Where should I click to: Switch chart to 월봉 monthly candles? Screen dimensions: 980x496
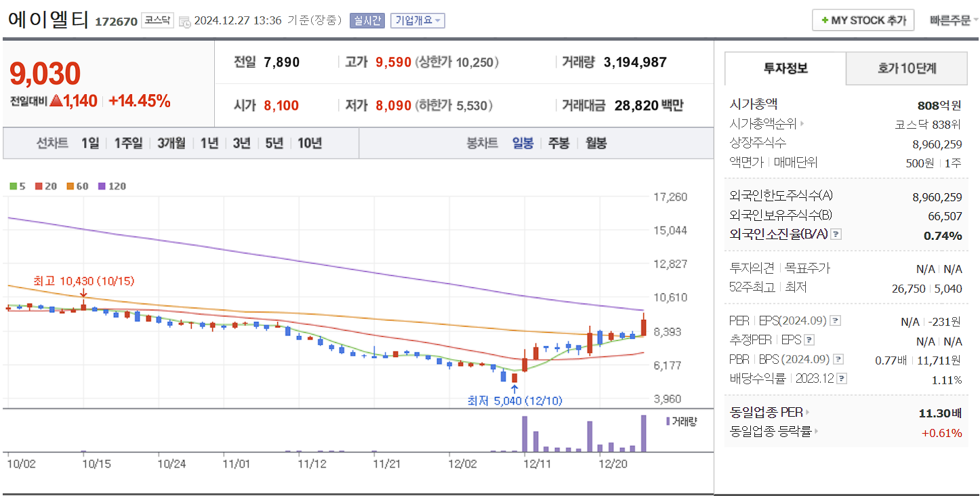coord(595,144)
